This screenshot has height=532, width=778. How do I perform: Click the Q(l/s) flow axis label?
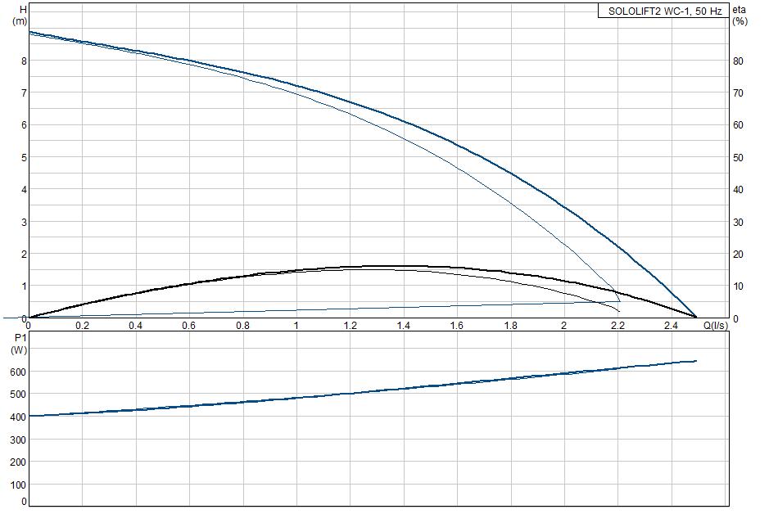(x=715, y=326)
